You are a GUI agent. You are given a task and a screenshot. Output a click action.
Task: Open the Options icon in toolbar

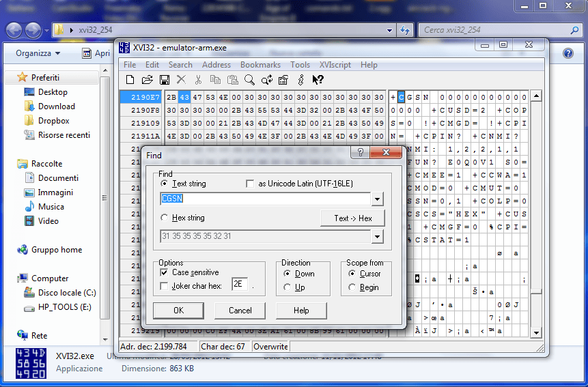click(x=283, y=80)
